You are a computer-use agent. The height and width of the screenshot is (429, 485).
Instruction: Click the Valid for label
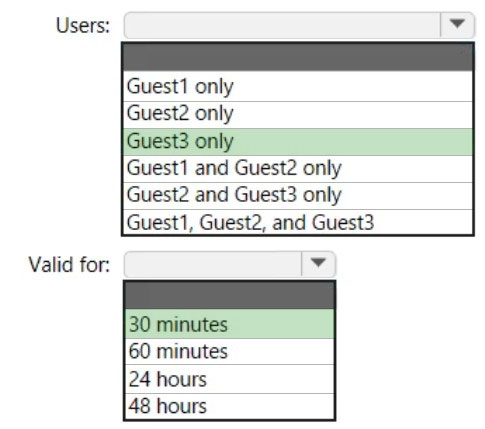[69, 265]
